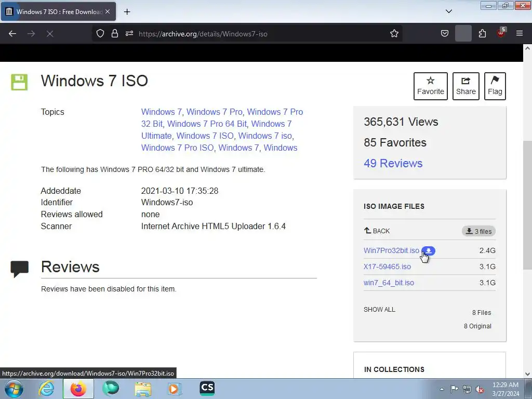Open the Windows 7 Pro 64 Bit topic

(x=207, y=124)
